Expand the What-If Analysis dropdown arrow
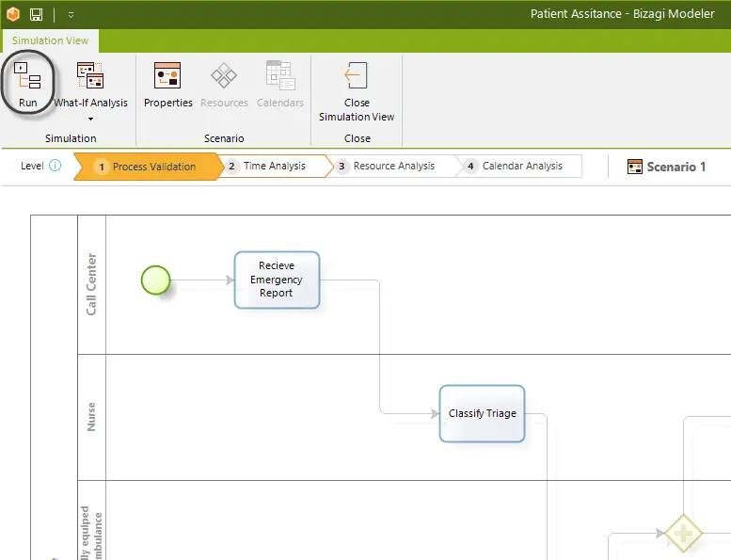 pyautogui.click(x=90, y=119)
